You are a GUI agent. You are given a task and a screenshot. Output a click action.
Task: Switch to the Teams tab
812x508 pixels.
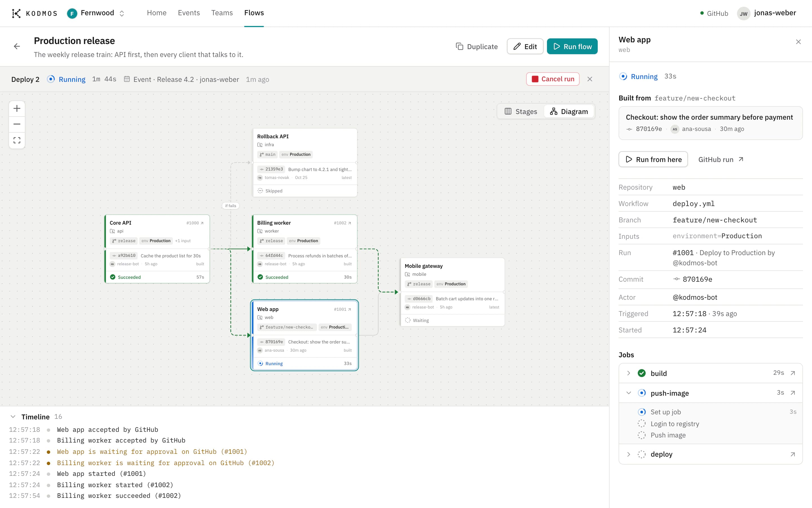point(222,13)
